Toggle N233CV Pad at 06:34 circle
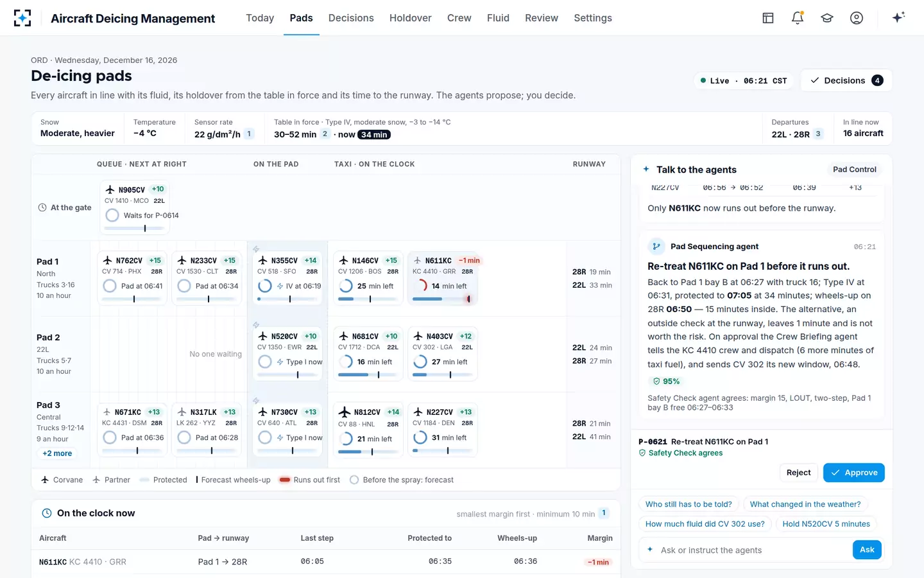 pos(184,286)
